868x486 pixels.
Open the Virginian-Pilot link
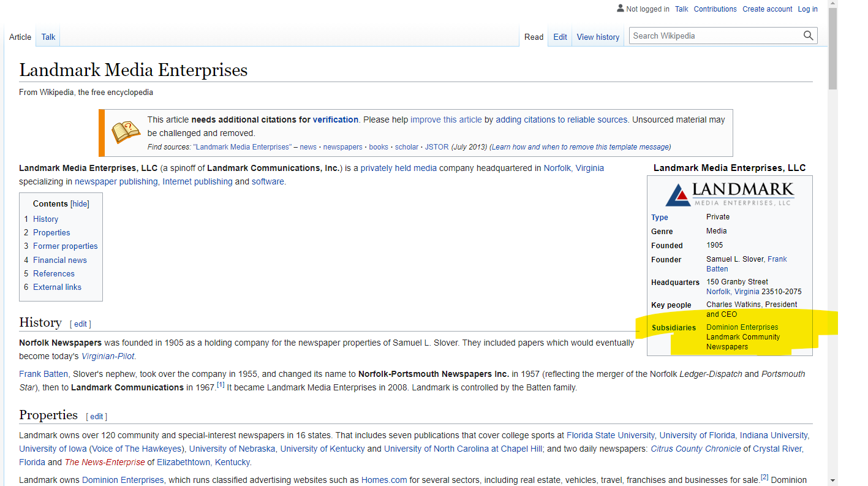108,356
